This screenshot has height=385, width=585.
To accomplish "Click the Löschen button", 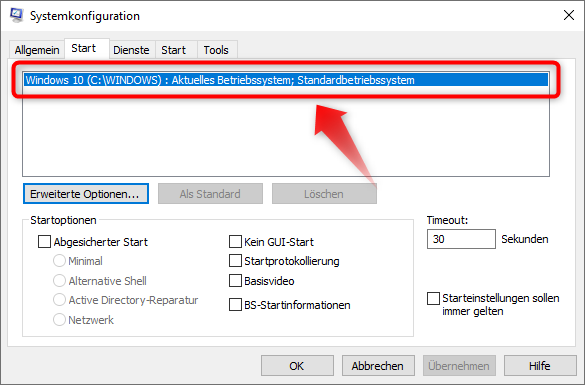I will [x=324, y=194].
